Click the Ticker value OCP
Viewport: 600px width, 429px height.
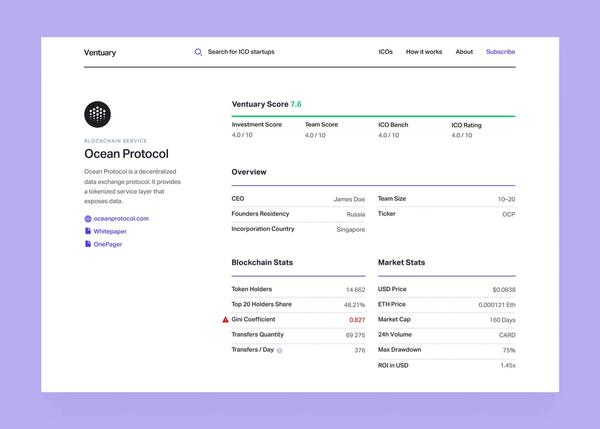pyautogui.click(x=509, y=214)
